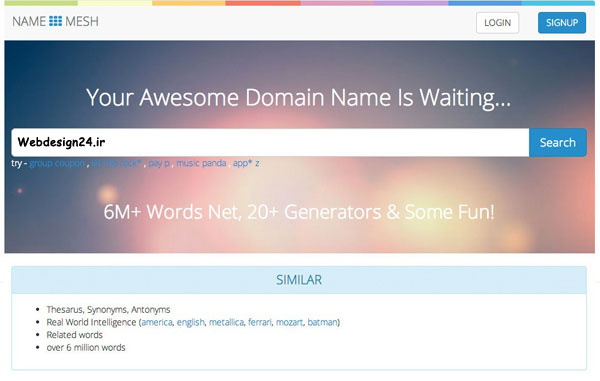Click the SIMILAR panel header
Viewport: 600px width, 381px height.
coord(299,280)
